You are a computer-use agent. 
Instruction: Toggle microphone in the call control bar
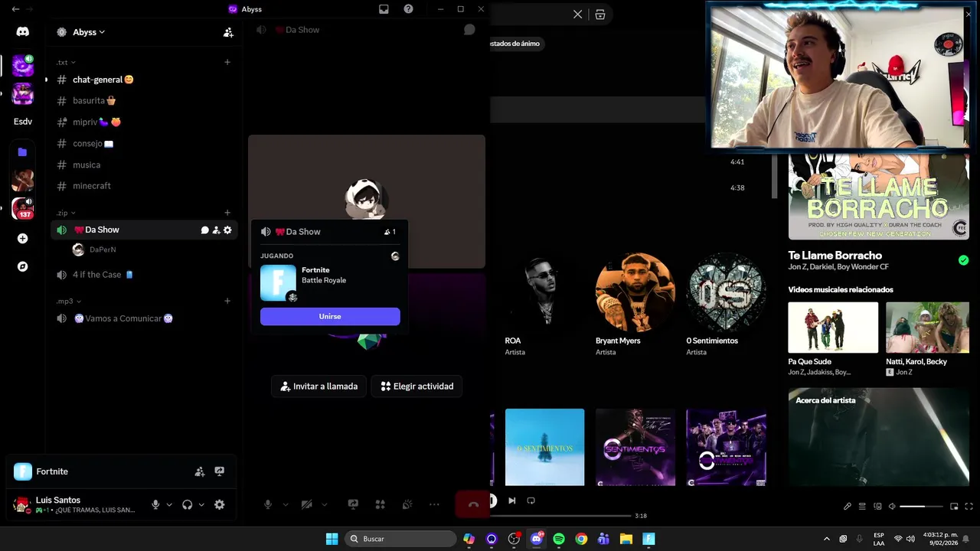268,504
